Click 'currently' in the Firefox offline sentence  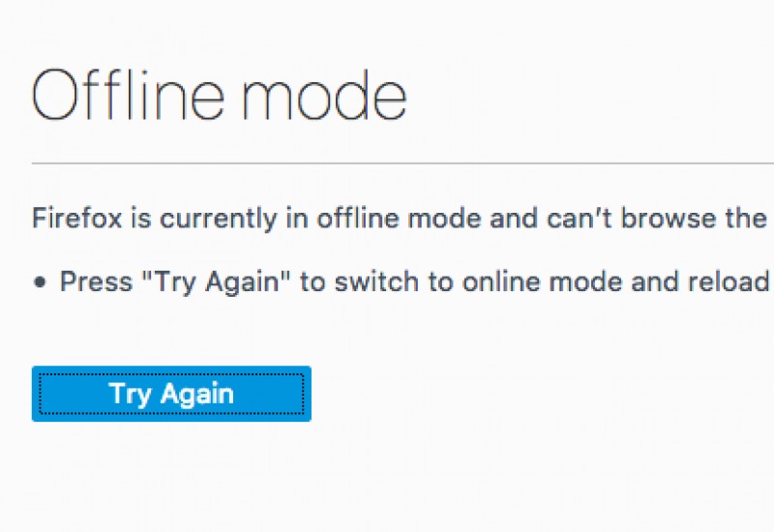[218, 219]
